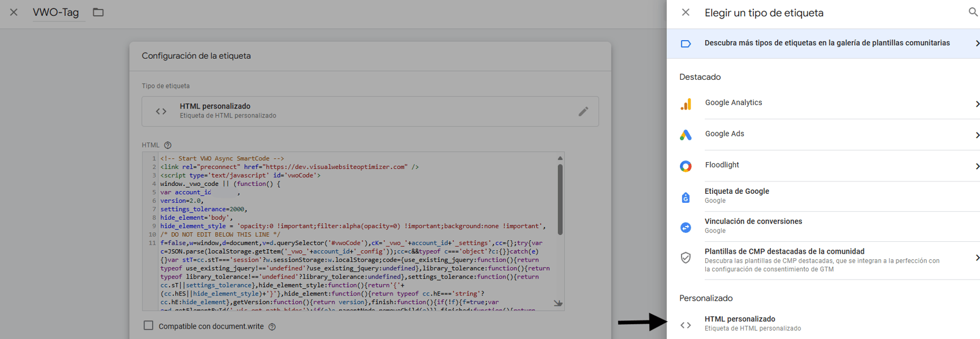Close the Elegir un tipo de etiqueta panel
The height and width of the screenshot is (339, 980).
click(x=686, y=12)
